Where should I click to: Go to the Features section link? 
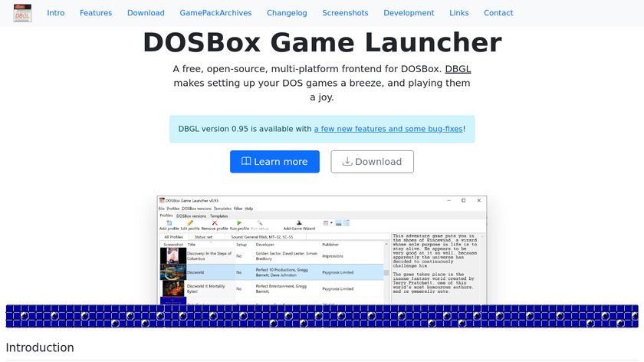pyautogui.click(x=96, y=13)
